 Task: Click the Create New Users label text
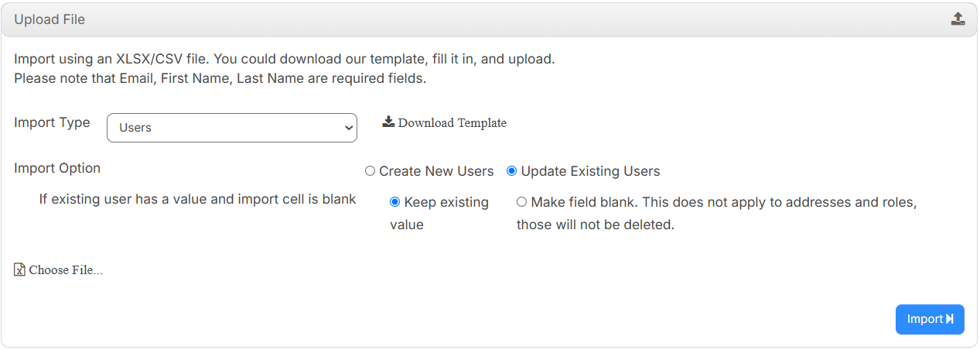[436, 171]
